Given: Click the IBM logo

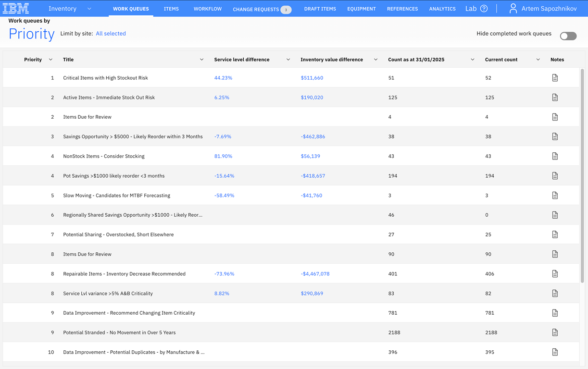Looking at the screenshot, I should pos(16,8).
